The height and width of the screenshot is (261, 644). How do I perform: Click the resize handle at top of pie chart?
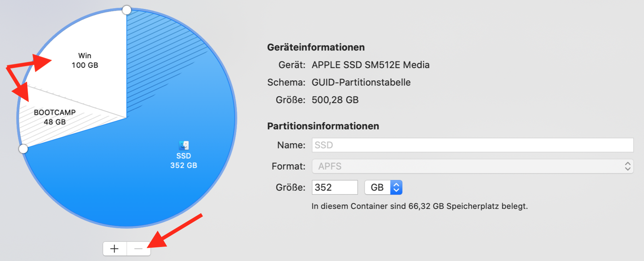127,10
